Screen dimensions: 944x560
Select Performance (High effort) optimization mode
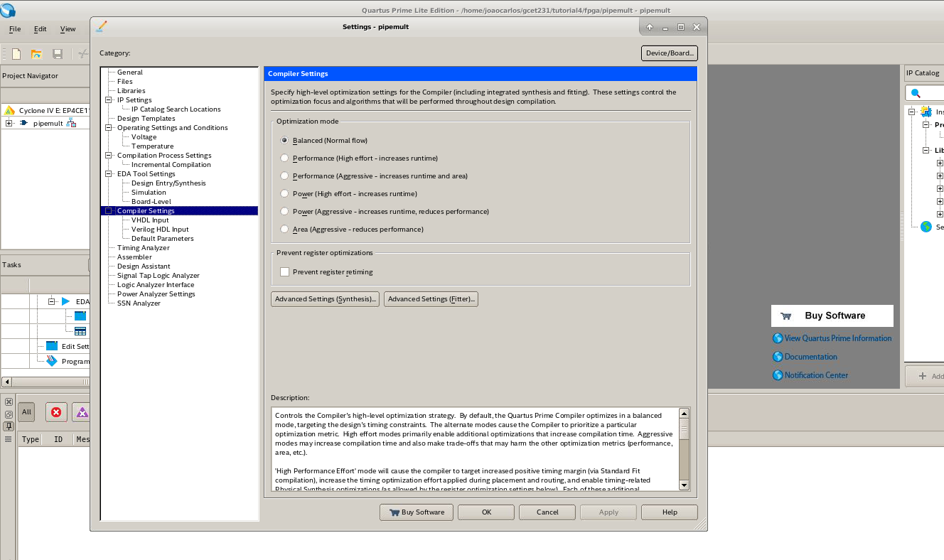[x=285, y=158]
